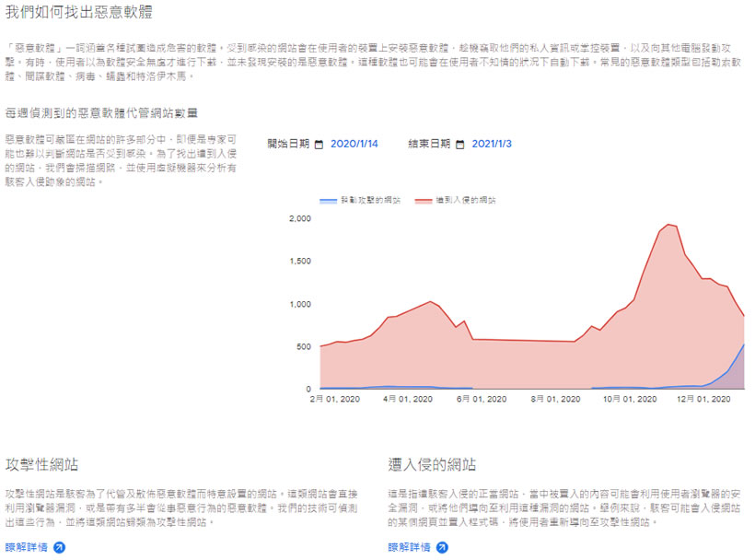Click the calendar icon beside 結束日期
The height and width of the screenshot is (560, 755).
click(x=459, y=145)
